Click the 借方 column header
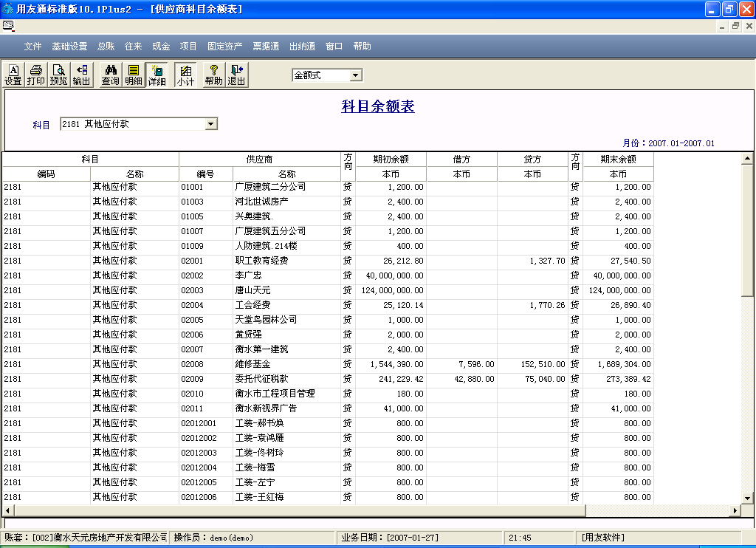756x548 pixels. (461, 160)
